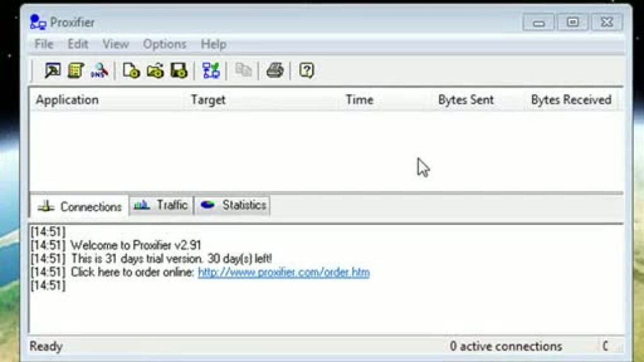Open DNS name resolution settings icon

click(x=99, y=70)
